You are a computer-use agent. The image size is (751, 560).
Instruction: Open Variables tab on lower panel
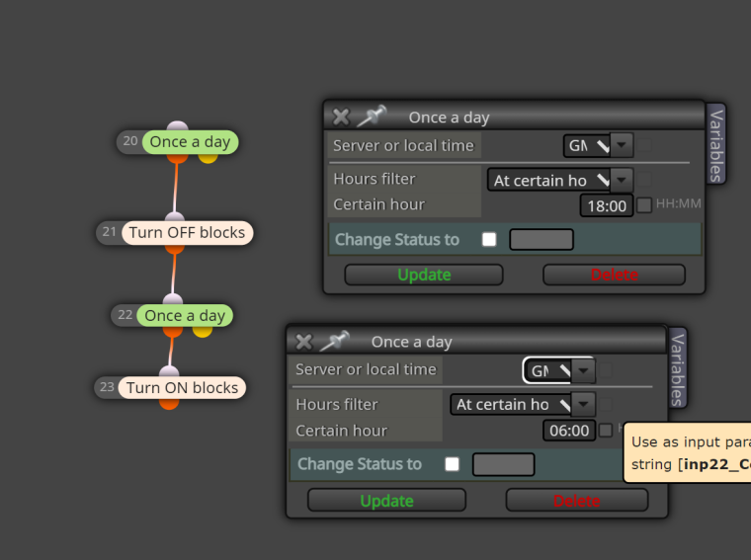pos(677,369)
